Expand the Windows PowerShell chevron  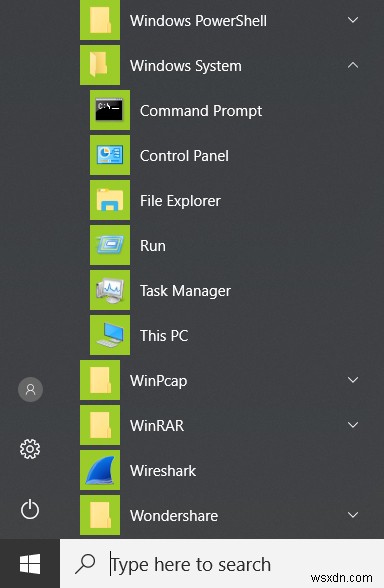click(x=353, y=20)
